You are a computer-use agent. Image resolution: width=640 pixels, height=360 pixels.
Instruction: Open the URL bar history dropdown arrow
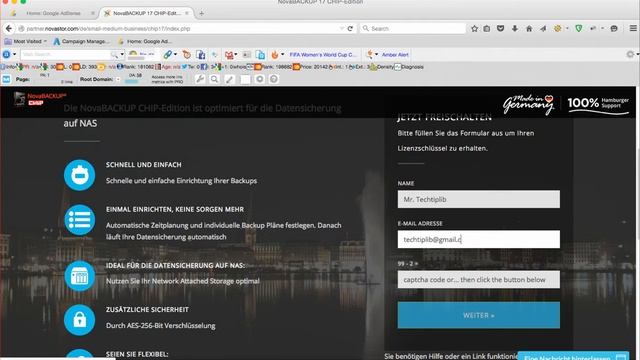tap(342, 29)
